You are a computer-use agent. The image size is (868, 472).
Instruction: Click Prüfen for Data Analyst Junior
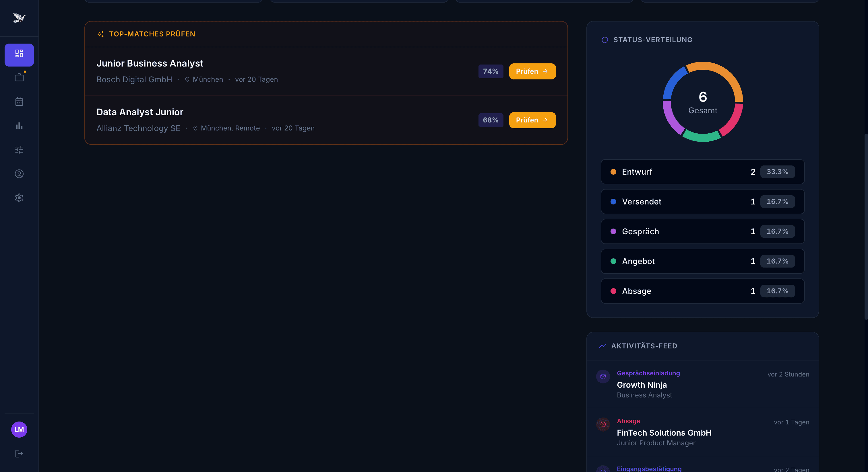(532, 120)
